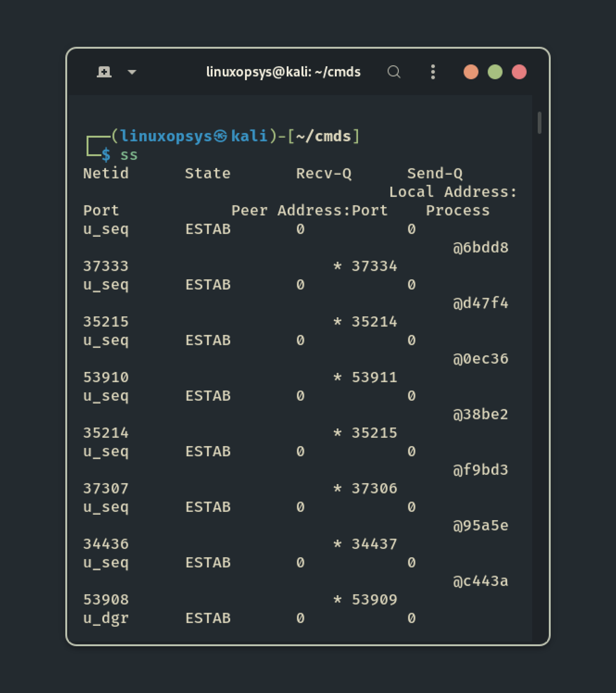This screenshot has width=616, height=693.
Task: Click the new tab icon in header
Action: point(104,72)
